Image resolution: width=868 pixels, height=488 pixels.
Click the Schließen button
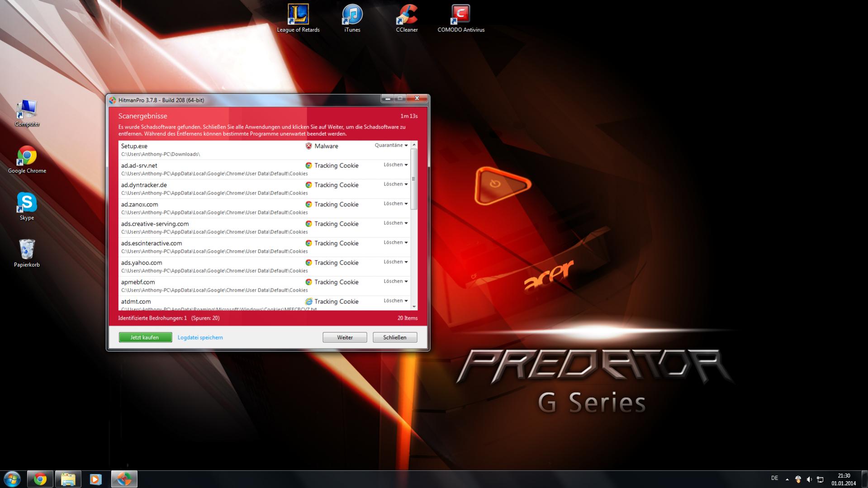[395, 337]
